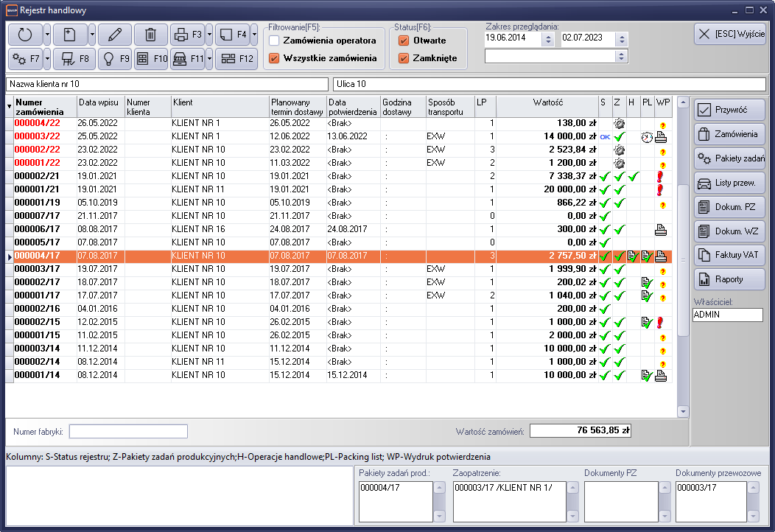Click the order table vertical scrollbar
This screenshot has width=775, height=532.
[682, 258]
